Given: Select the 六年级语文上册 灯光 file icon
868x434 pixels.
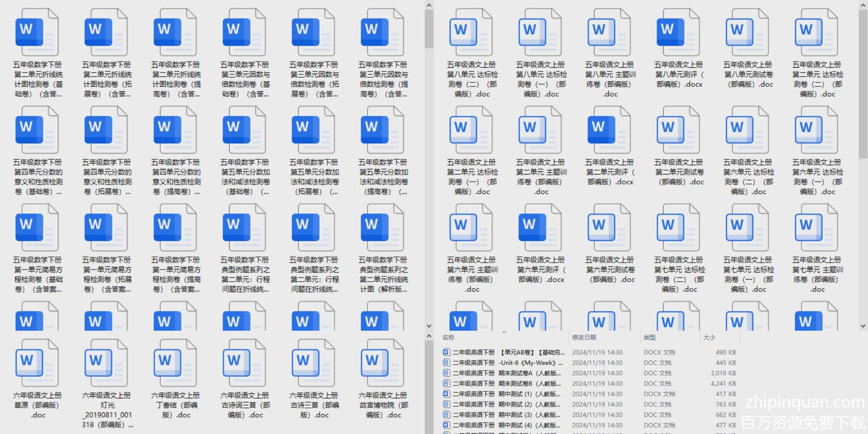Looking at the screenshot, I should 106,363.
